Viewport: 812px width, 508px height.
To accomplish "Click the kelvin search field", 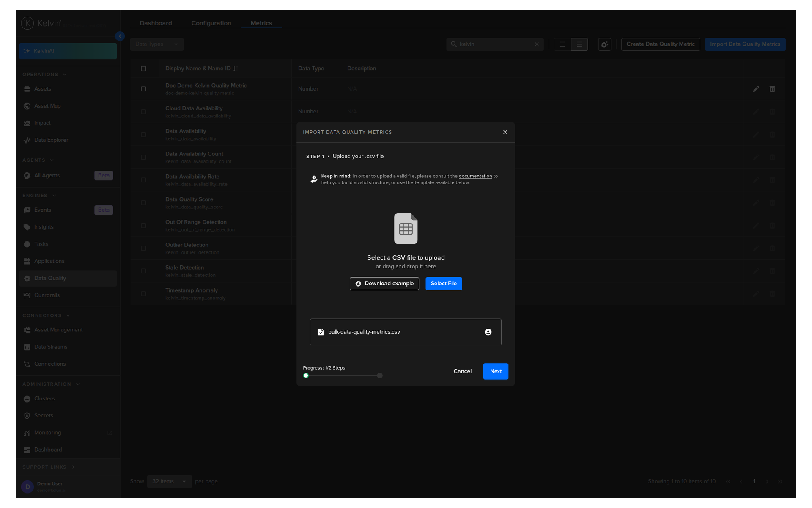I will 495,44.
